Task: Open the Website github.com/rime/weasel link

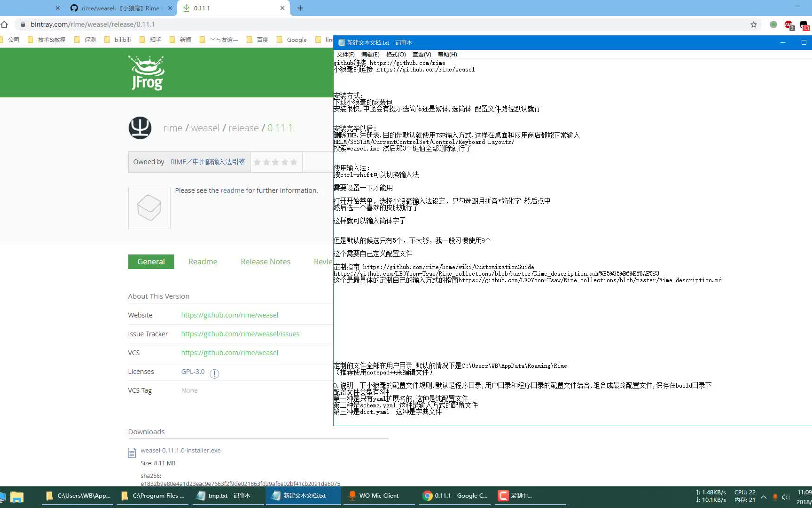Action: coord(230,315)
